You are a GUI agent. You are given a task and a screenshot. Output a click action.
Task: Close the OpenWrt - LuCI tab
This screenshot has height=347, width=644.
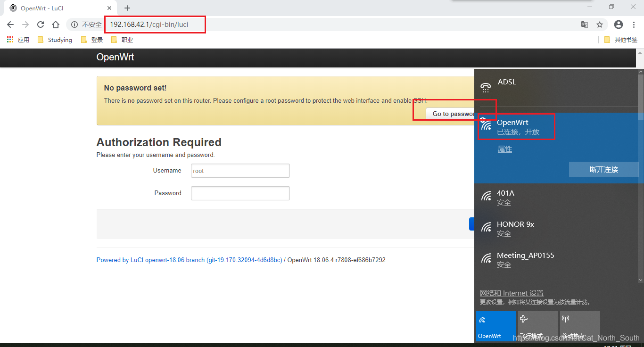pos(109,8)
